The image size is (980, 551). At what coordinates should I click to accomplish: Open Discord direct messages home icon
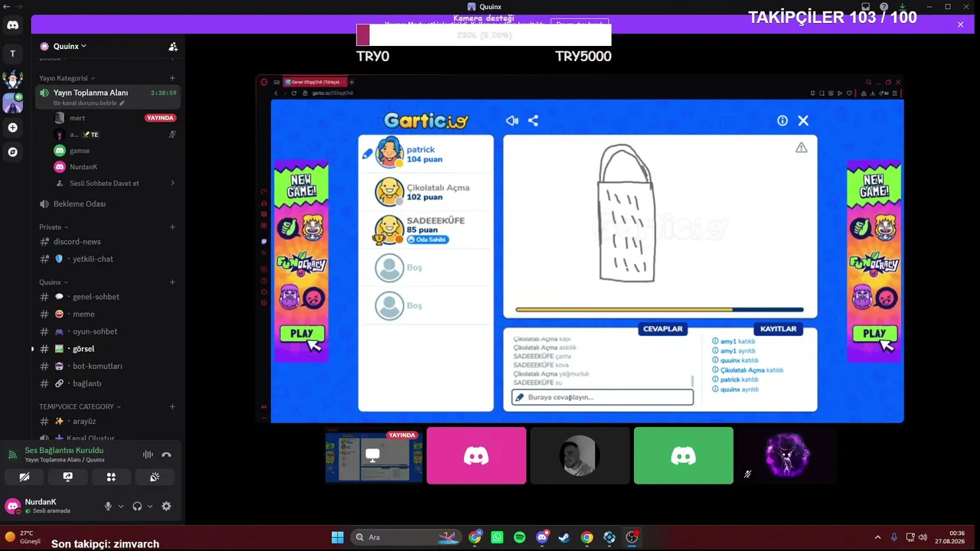pyautogui.click(x=12, y=25)
